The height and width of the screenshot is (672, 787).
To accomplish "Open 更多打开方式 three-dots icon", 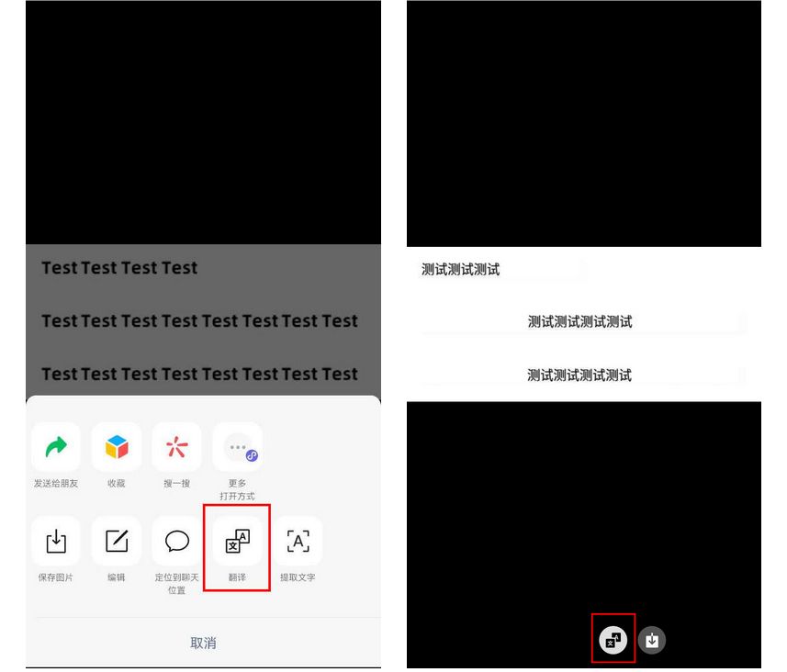I will (238, 447).
